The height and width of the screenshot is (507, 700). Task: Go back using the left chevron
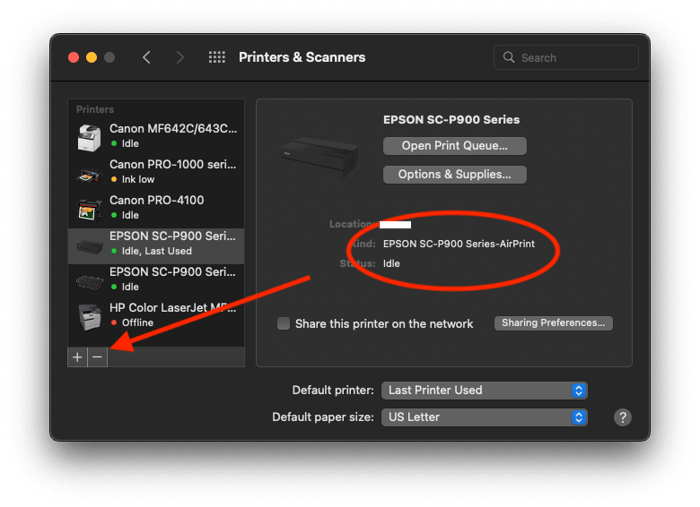click(x=147, y=58)
